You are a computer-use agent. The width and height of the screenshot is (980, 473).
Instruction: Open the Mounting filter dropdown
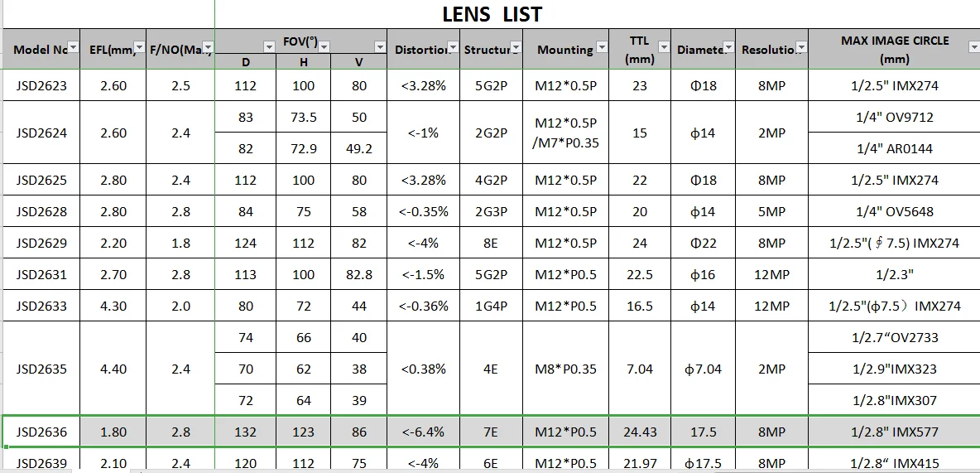pyautogui.click(x=601, y=48)
